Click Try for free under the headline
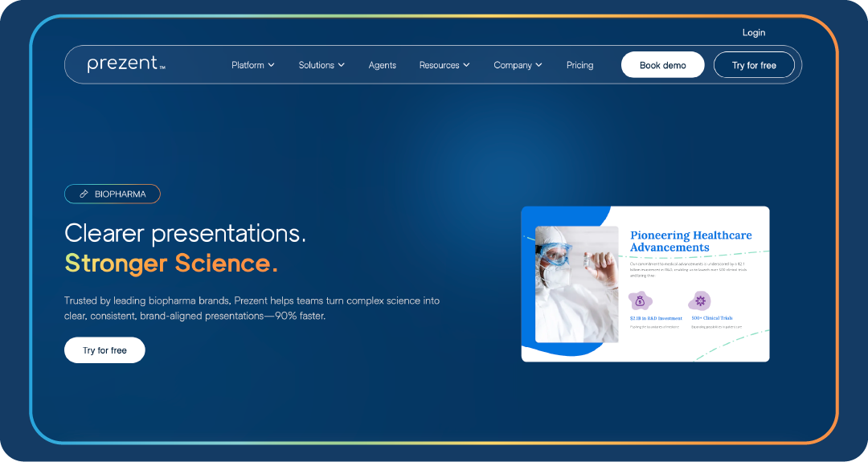The width and height of the screenshot is (868, 462). coord(104,350)
